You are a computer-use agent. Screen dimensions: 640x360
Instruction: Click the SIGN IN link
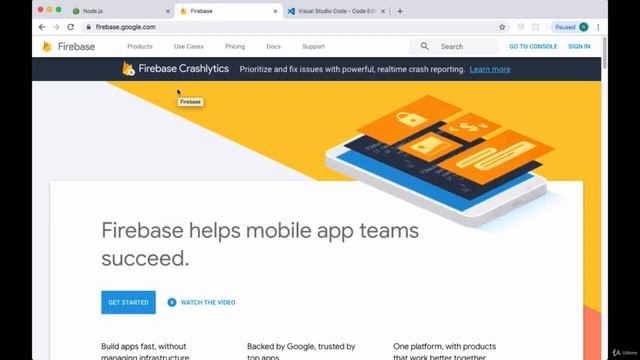pos(579,47)
